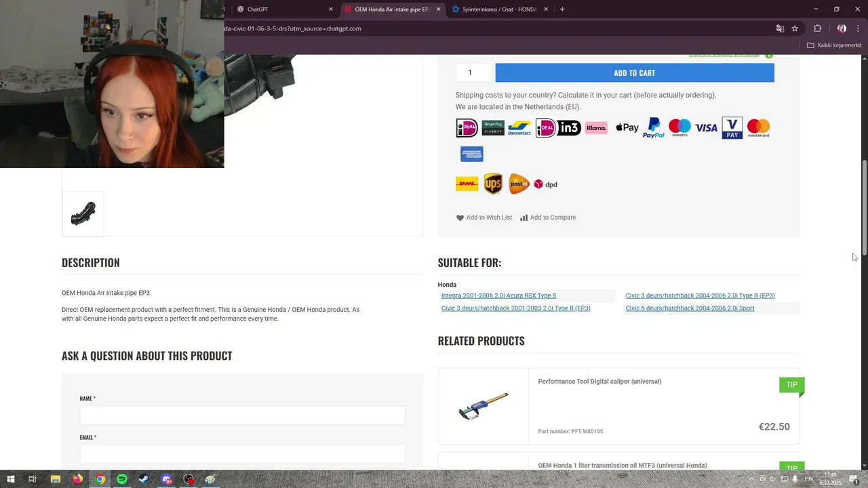Screen dimensions: 868x488
Task: Click the orange PostNL logo
Action: (x=519, y=184)
